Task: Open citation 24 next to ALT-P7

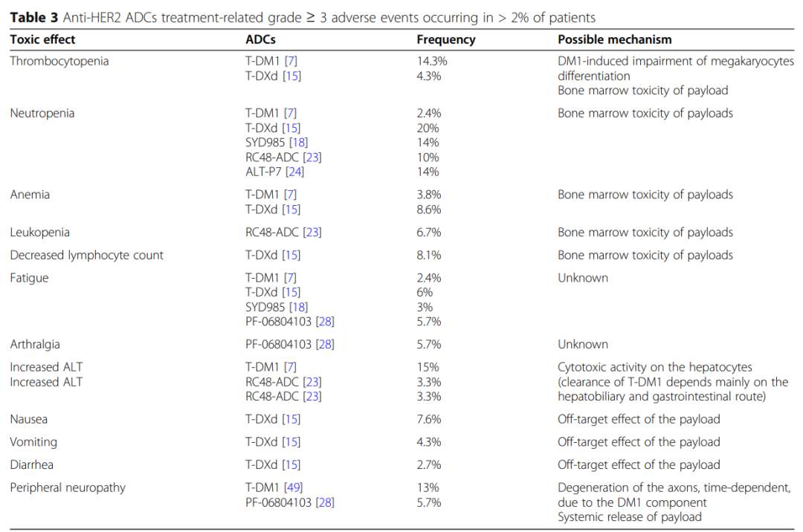Action: pyautogui.click(x=294, y=172)
